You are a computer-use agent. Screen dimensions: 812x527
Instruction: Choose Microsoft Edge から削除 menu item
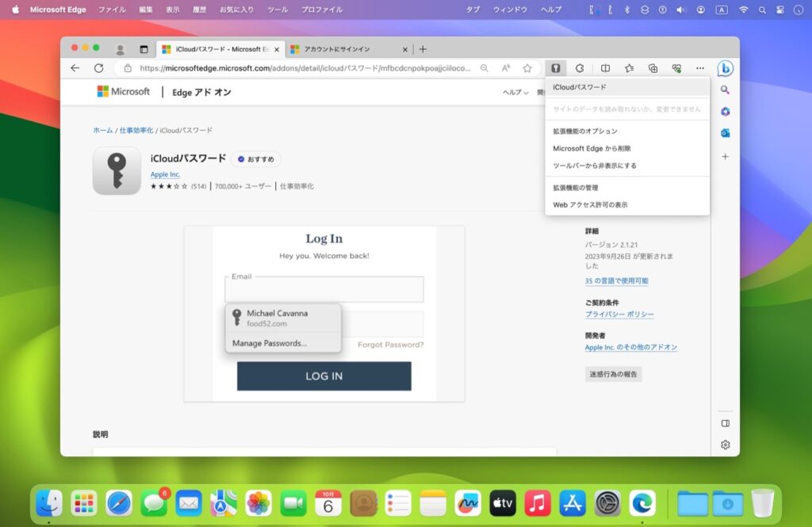click(x=627, y=148)
